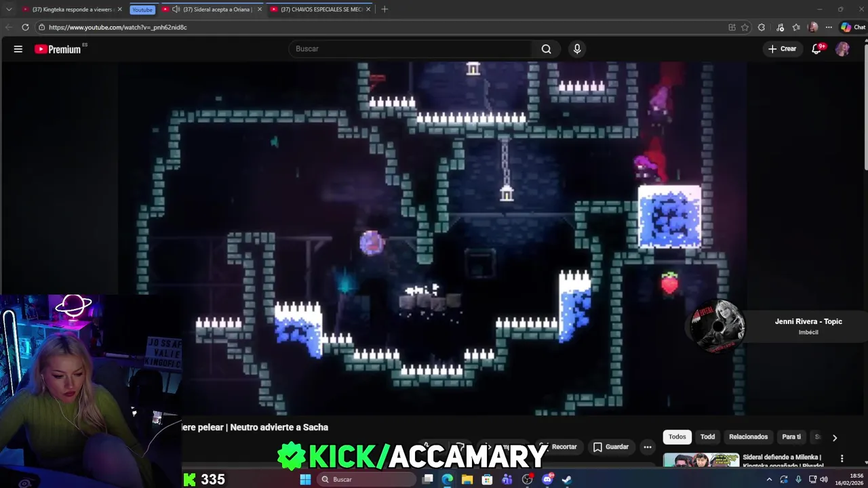Open the Copilot Chat button
Viewport: 868px width, 488px height.
click(x=852, y=27)
